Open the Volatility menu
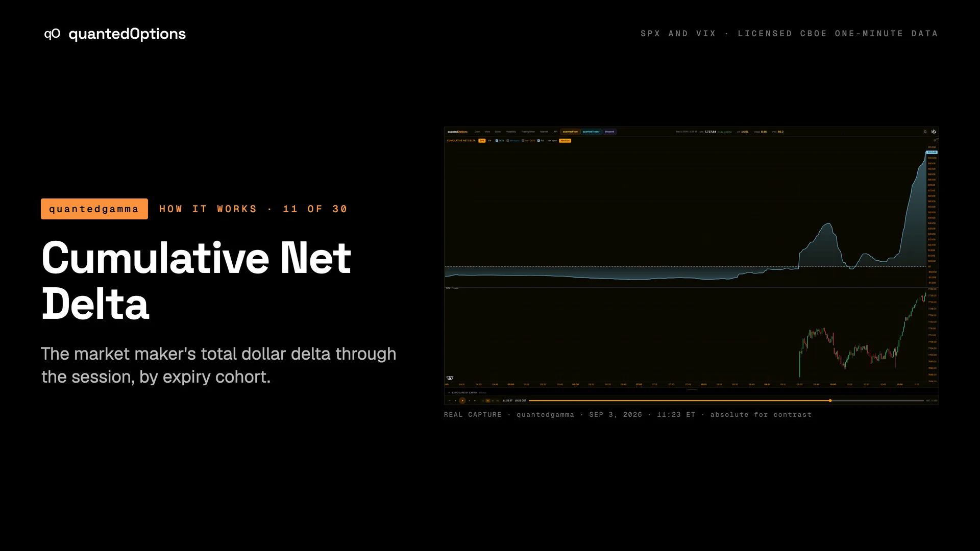This screenshot has width=980, height=551. (511, 132)
